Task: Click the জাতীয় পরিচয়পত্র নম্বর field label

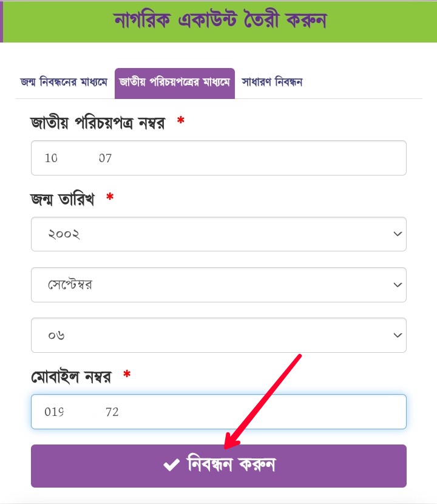Action: click(98, 123)
